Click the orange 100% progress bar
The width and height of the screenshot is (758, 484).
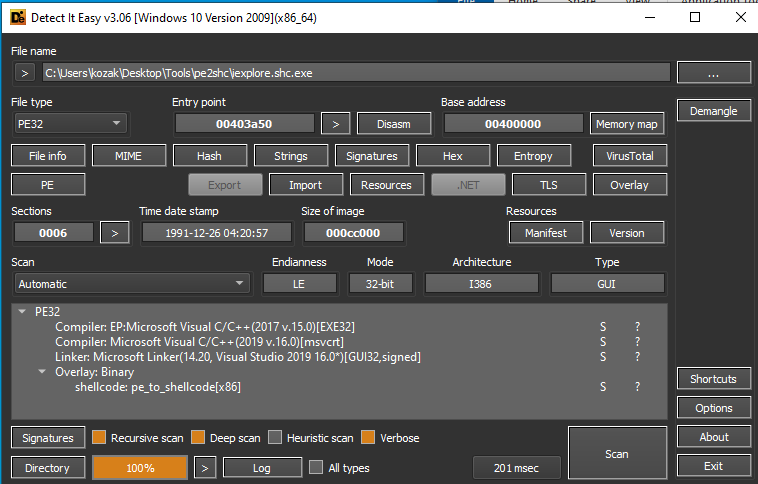[x=139, y=467]
